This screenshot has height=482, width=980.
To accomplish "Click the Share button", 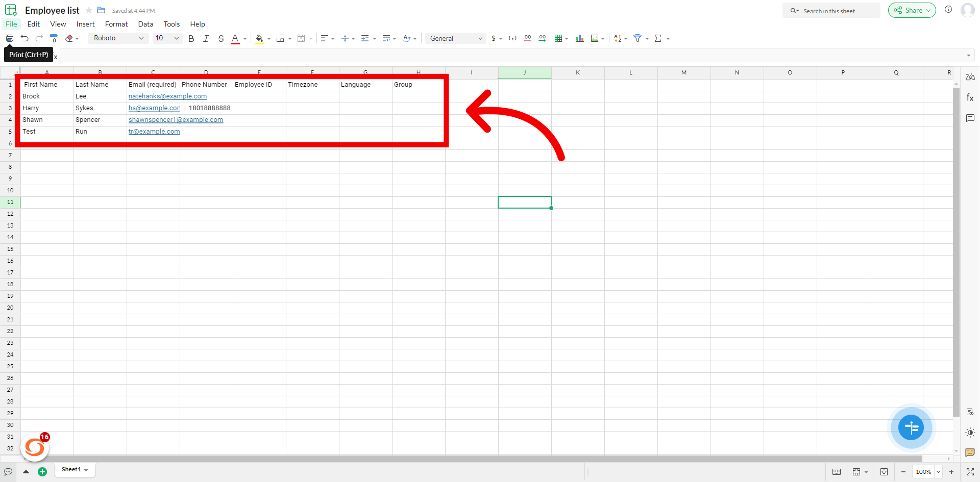I will pyautogui.click(x=912, y=10).
